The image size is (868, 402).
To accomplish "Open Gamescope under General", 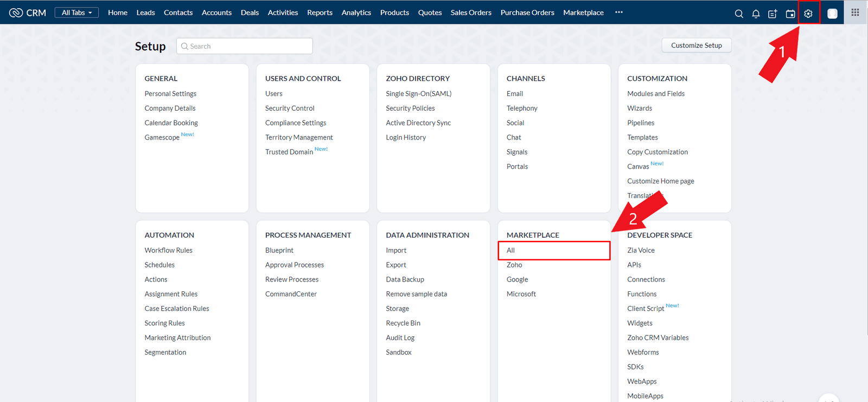I will pyautogui.click(x=162, y=138).
